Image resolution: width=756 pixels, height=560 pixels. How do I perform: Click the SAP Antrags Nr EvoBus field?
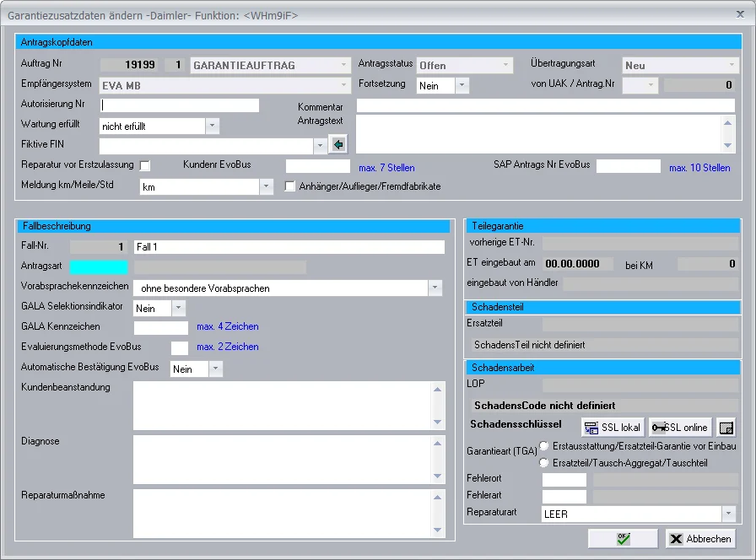tap(629, 166)
